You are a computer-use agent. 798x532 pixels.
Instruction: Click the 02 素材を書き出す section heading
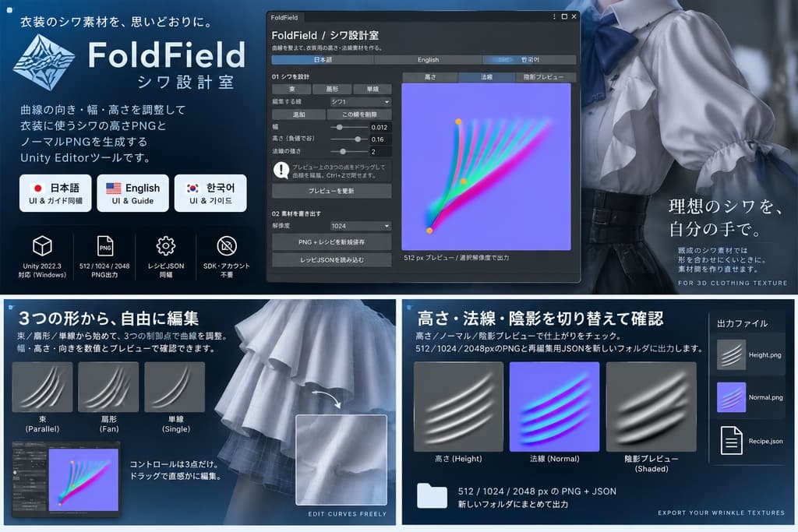pyautogui.click(x=296, y=213)
